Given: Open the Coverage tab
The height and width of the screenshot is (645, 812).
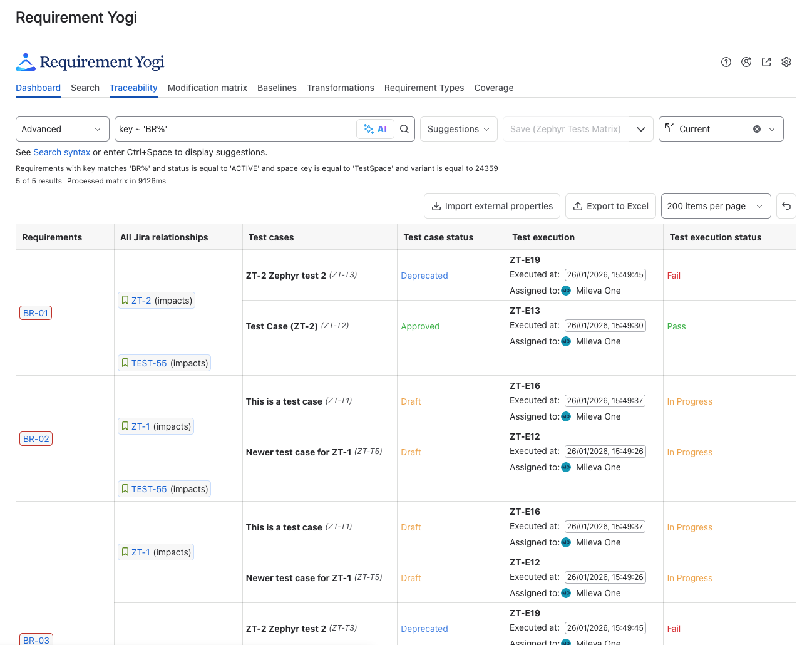Looking at the screenshot, I should click(494, 88).
